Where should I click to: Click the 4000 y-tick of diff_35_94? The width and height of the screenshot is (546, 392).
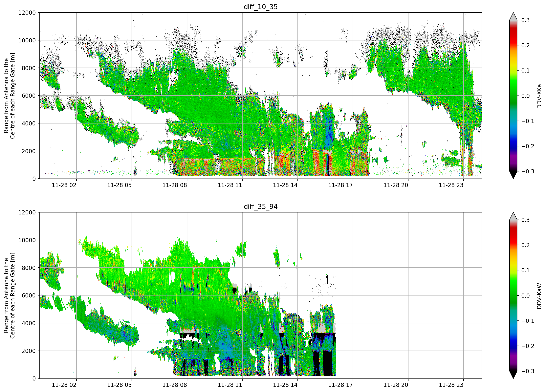(29, 323)
